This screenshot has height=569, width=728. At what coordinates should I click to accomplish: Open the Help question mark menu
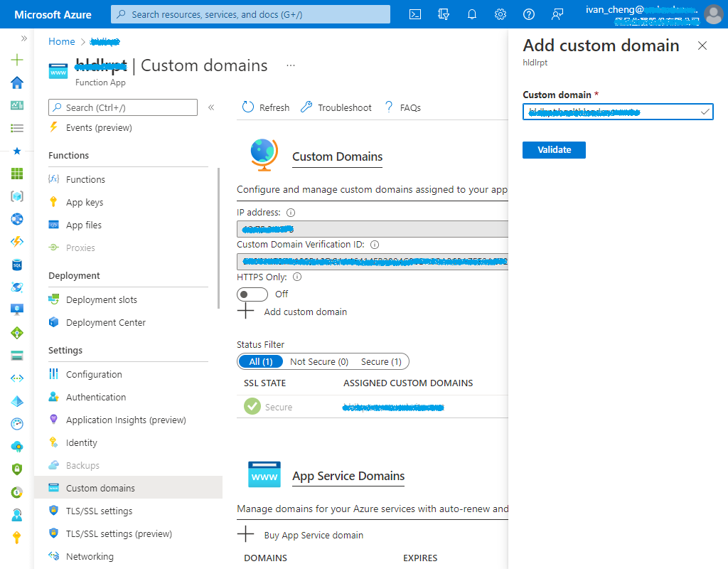point(528,14)
